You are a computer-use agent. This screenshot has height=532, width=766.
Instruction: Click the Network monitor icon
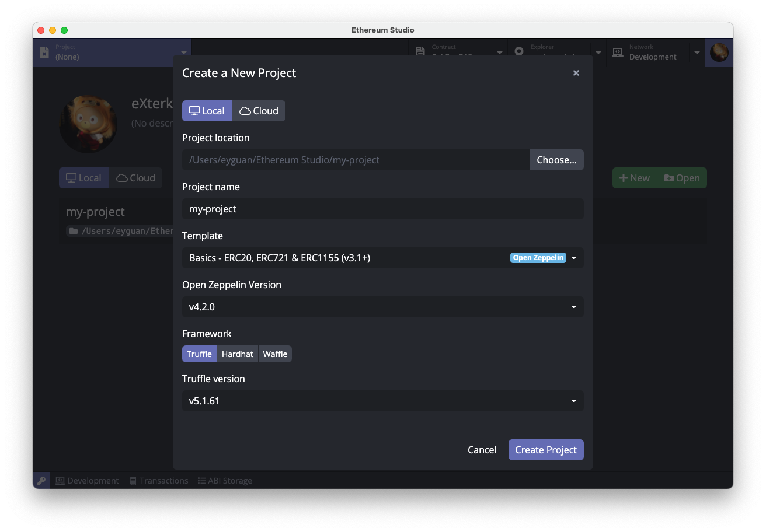pyautogui.click(x=617, y=52)
